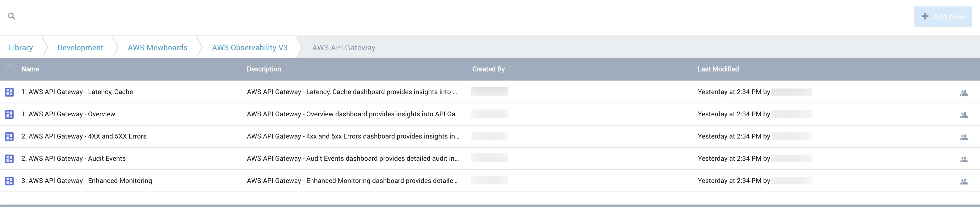The width and height of the screenshot is (980, 207).
Task: Click dashboard icon for Latency, Cache row
Action: pyautogui.click(x=10, y=92)
